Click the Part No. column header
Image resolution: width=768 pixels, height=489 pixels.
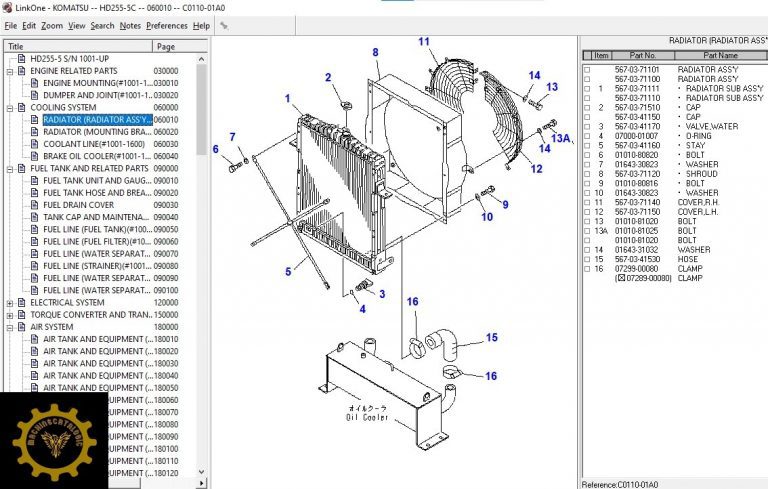642,55
